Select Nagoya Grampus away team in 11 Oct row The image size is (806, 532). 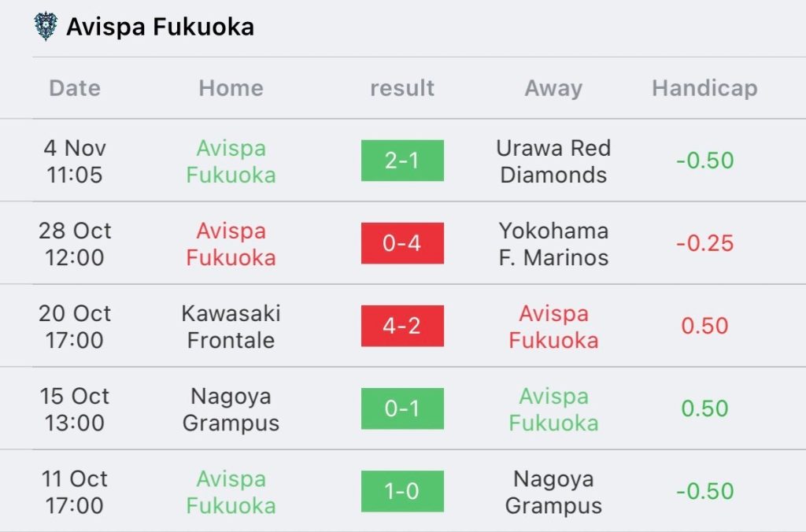tap(553, 493)
